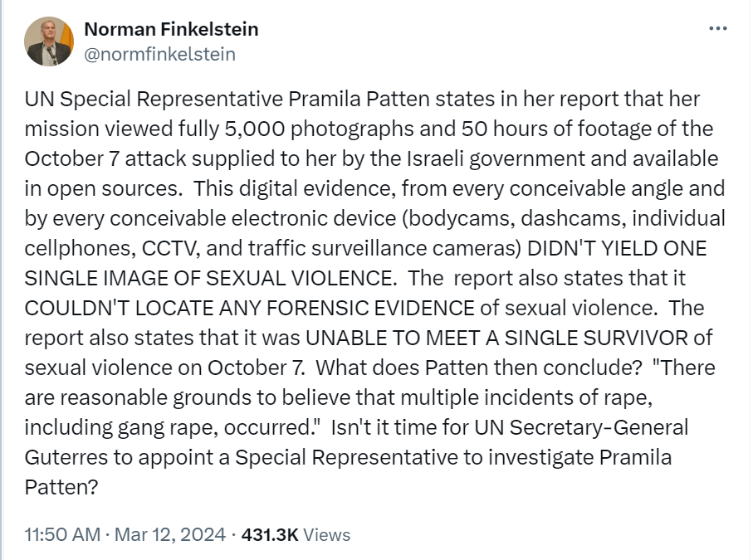Click Norman Finkelstein's profile avatar photo
Screen dimensions: 753x560
pyautogui.click(x=49, y=41)
